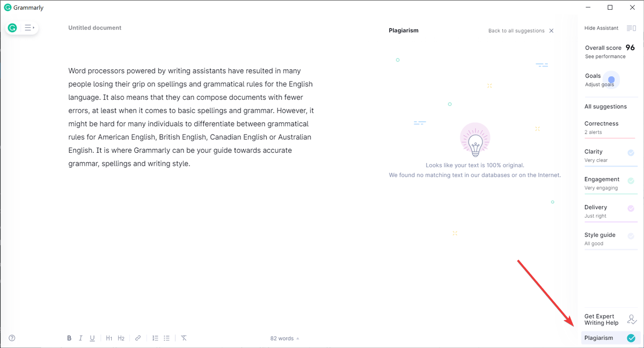The height and width of the screenshot is (348, 644).
Task: Toggle underline formatting
Action: 92,338
